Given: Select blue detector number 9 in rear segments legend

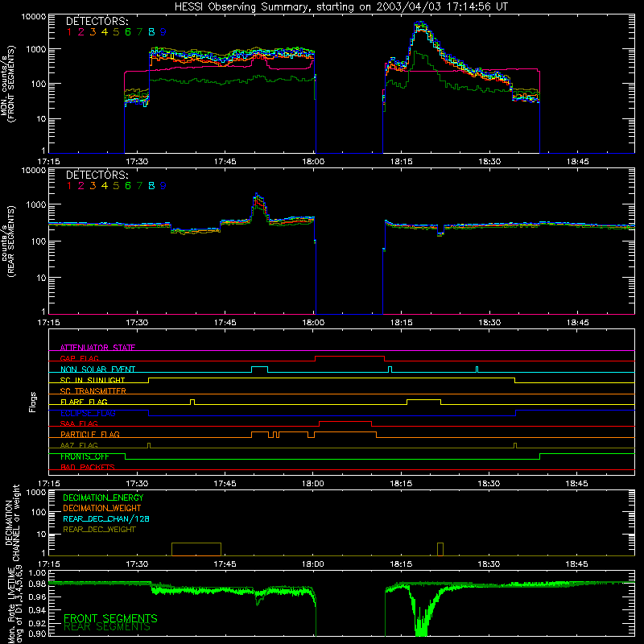Looking at the screenshot, I should (163, 186).
